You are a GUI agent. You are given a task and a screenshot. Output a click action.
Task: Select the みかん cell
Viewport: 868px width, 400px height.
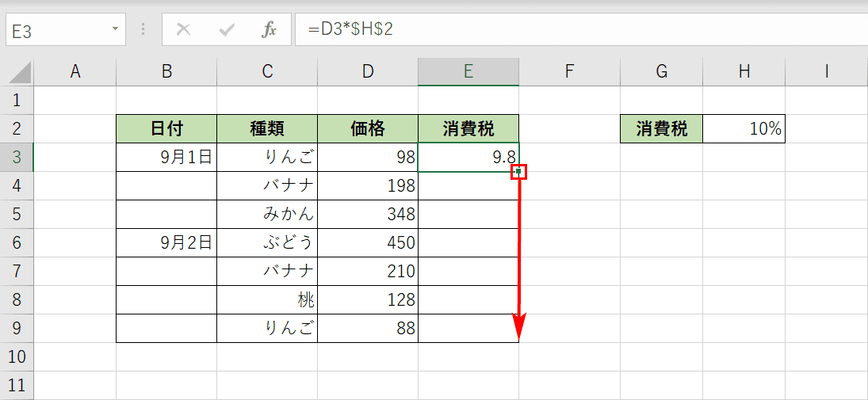(267, 214)
